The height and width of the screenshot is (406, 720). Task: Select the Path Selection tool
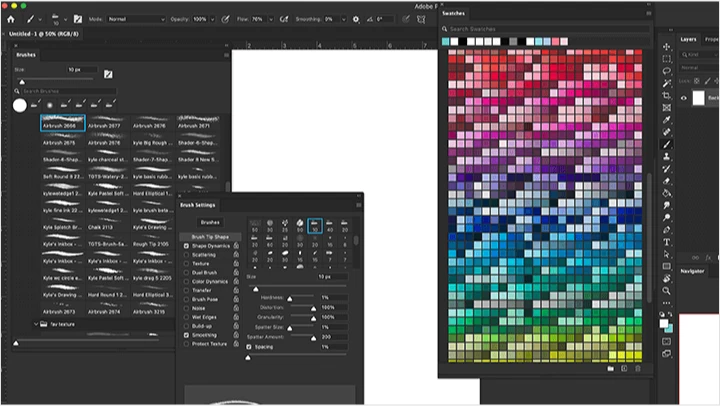[666, 254]
